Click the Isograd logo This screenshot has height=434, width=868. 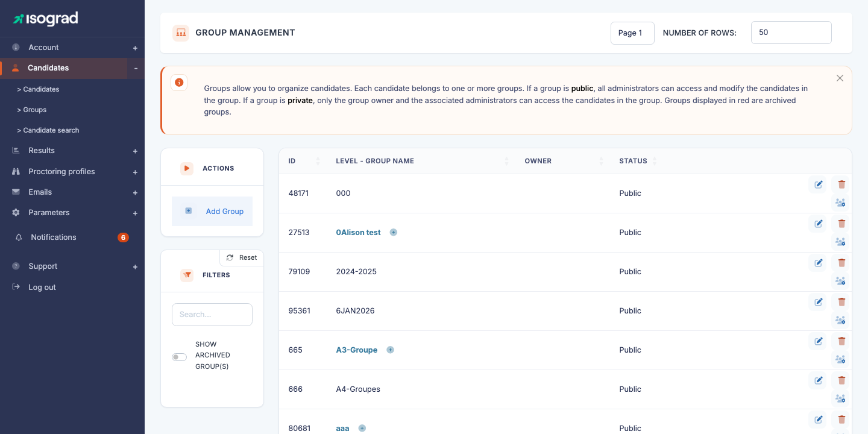coord(46,19)
